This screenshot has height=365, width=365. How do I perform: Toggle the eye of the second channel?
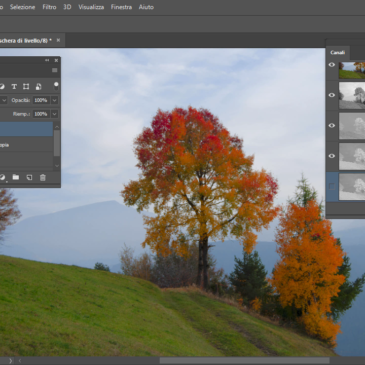(x=332, y=95)
